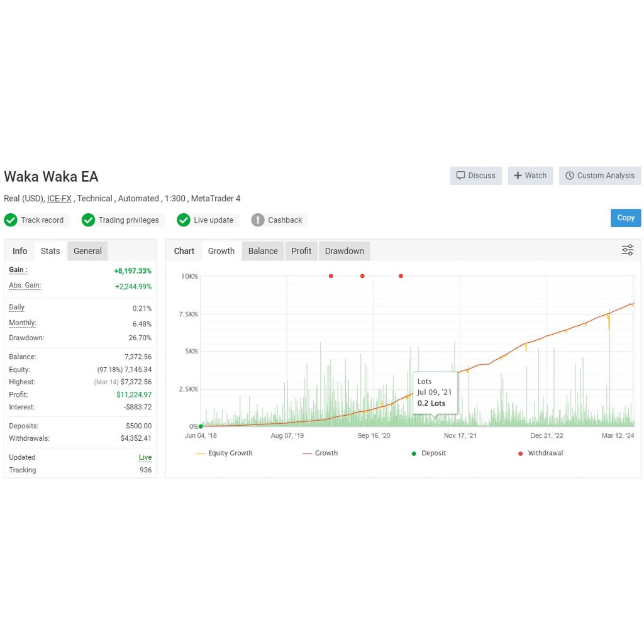The width and height of the screenshot is (644, 644).
Task: Open the Balance chart tab
Action: pos(262,251)
